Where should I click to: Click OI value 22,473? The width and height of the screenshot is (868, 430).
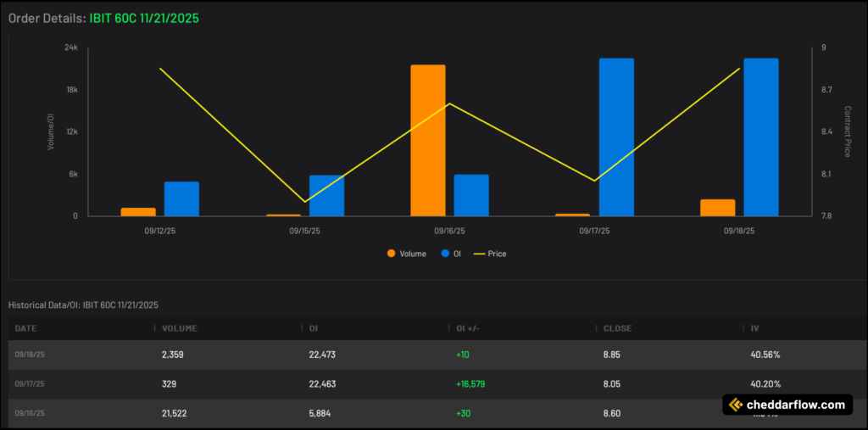click(x=322, y=355)
